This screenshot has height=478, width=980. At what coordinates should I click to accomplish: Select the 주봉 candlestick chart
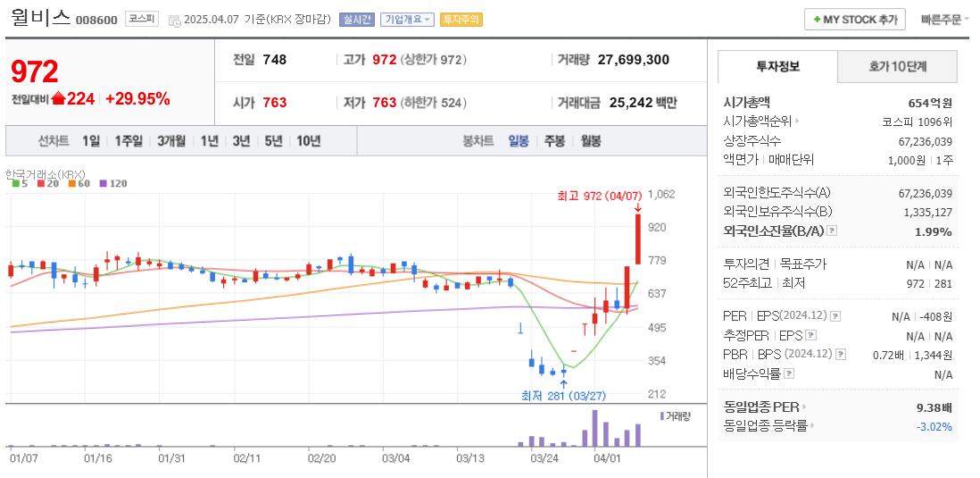tap(554, 141)
